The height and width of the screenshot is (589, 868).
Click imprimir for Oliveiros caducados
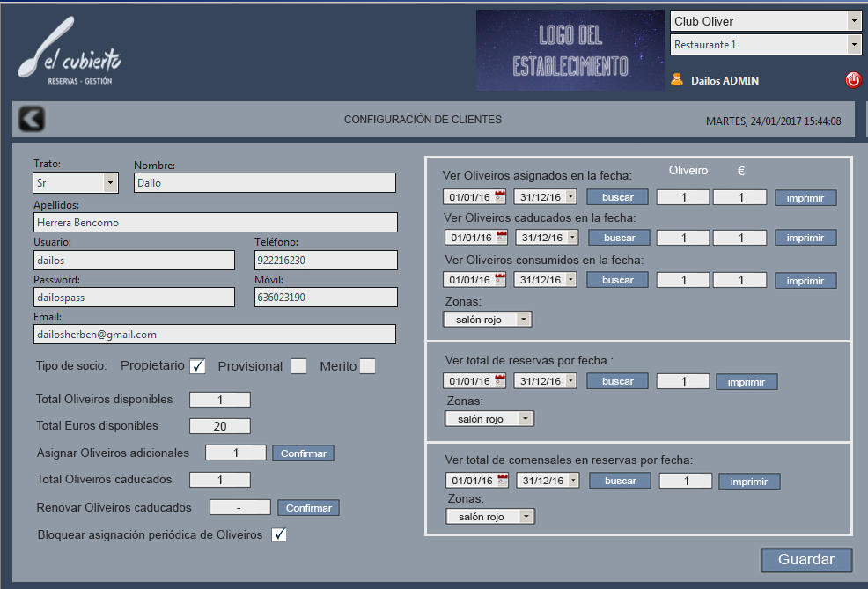805,238
